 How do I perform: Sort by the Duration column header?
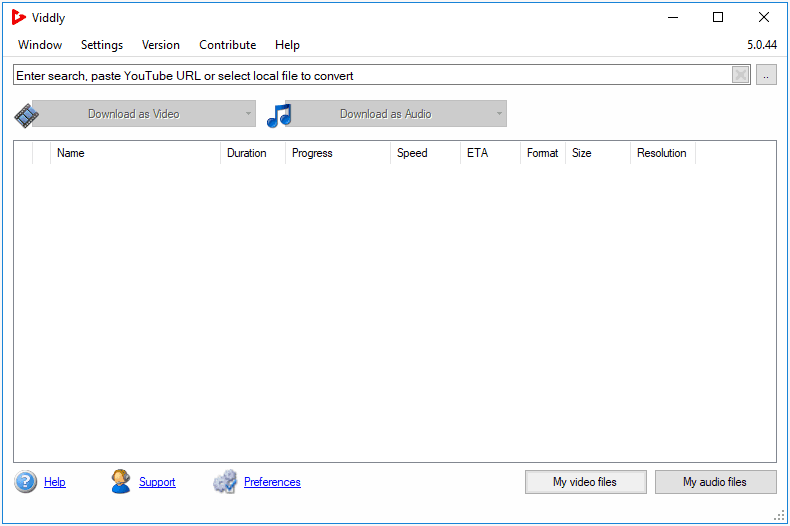pyautogui.click(x=253, y=153)
